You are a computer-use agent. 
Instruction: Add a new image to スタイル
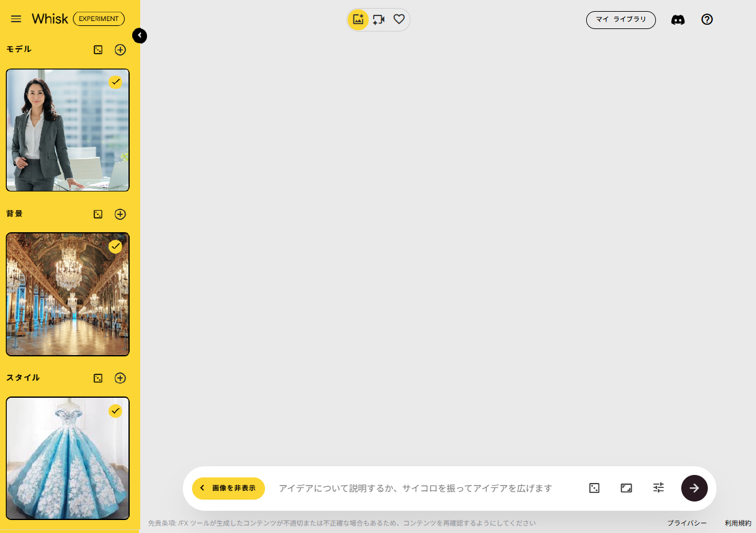[120, 378]
